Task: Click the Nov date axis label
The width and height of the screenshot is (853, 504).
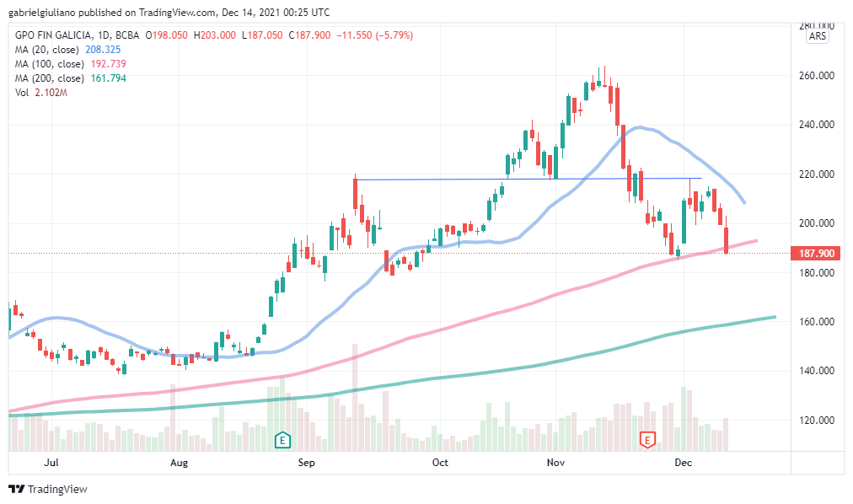Action: pyautogui.click(x=555, y=462)
